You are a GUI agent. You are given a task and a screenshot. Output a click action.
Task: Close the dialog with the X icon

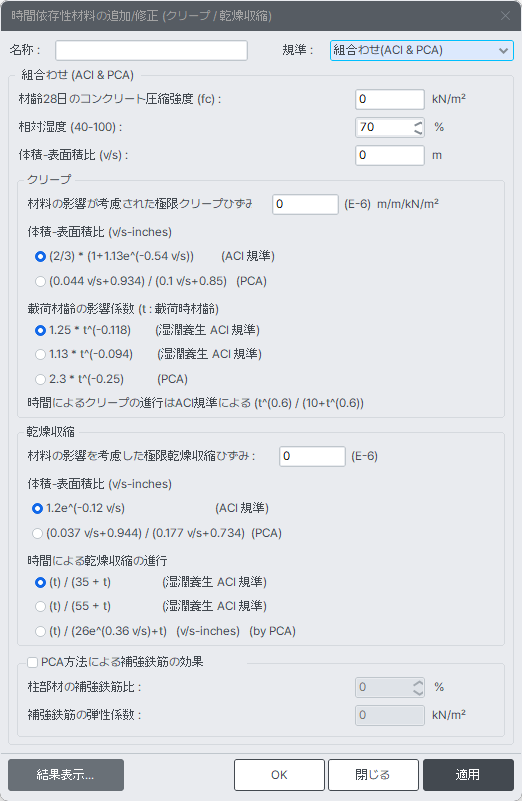click(506, 16)
